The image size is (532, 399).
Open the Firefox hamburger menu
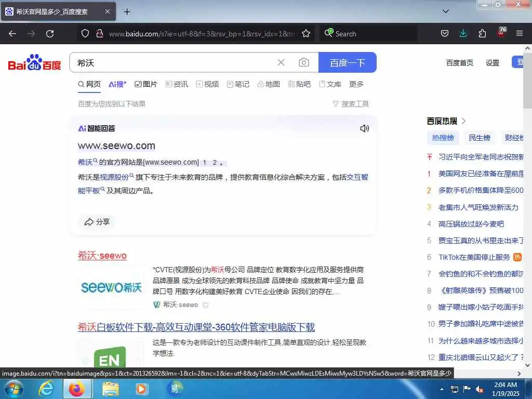pos(520,33)
